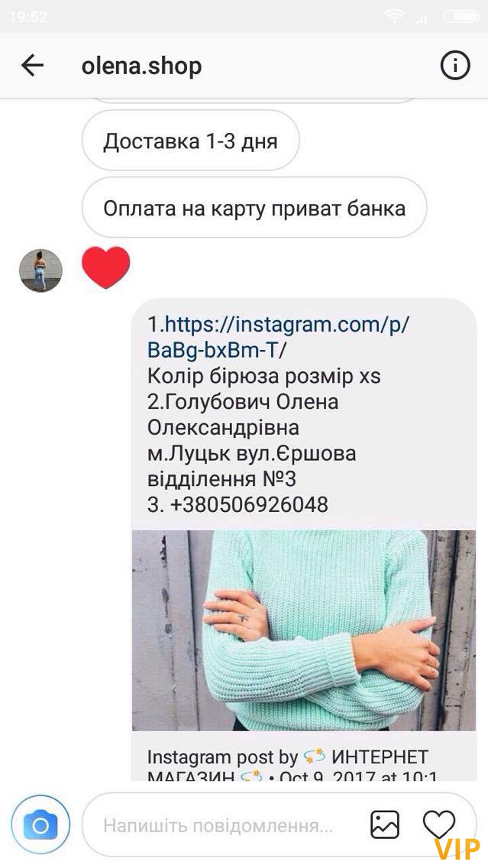Tap the red heart message
Screen dimensions: 488x868
[x=105, y=268]
